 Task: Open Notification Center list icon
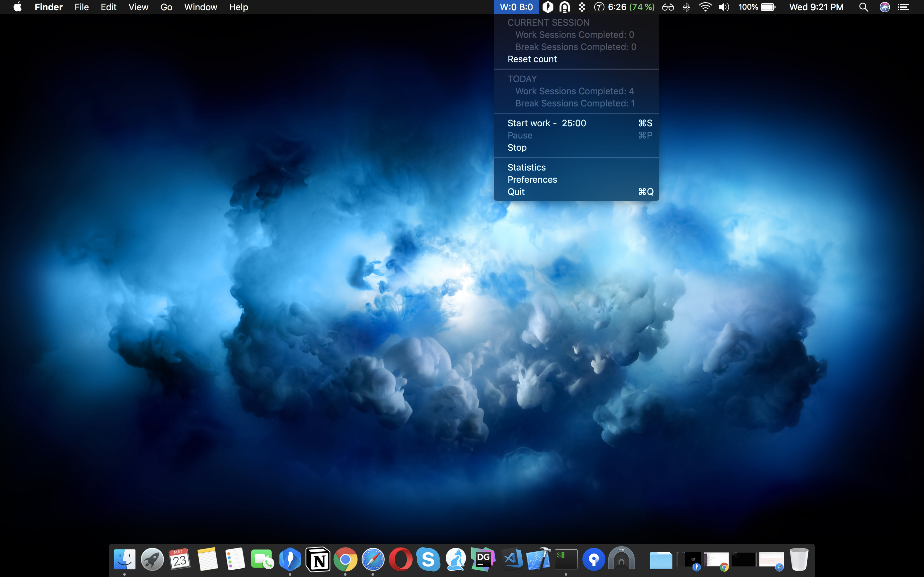[903, 7]
